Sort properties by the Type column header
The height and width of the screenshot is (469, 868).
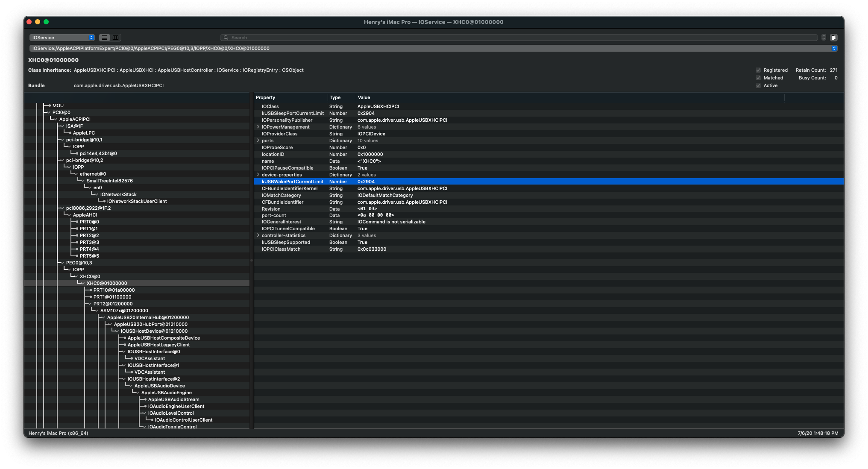[x=335, y=97]
